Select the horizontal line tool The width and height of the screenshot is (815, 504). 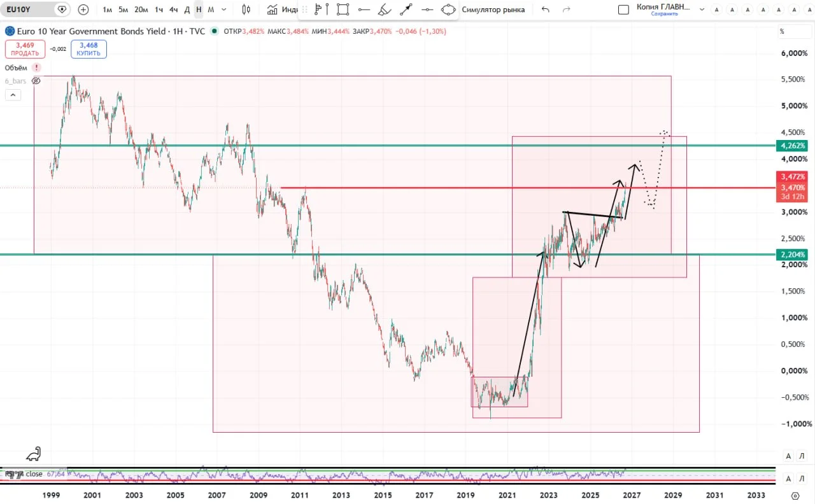click(364, 10)
